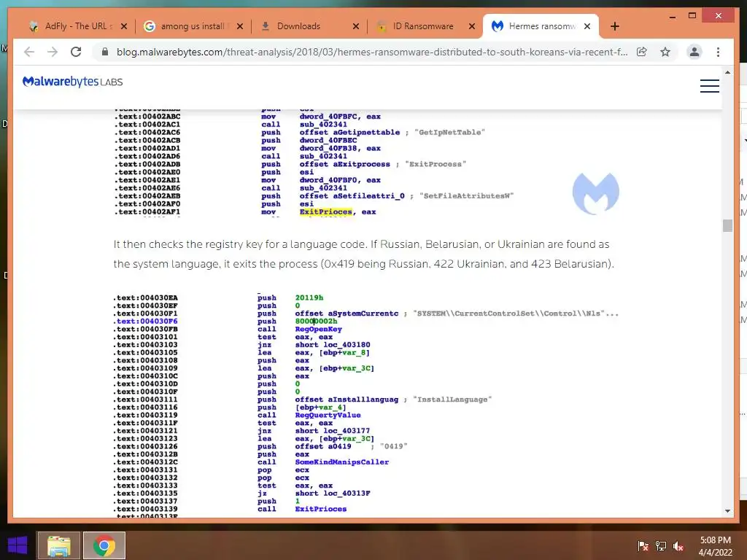Close the among us install tab
Screen dimensions: 747x560
point(240,26)
